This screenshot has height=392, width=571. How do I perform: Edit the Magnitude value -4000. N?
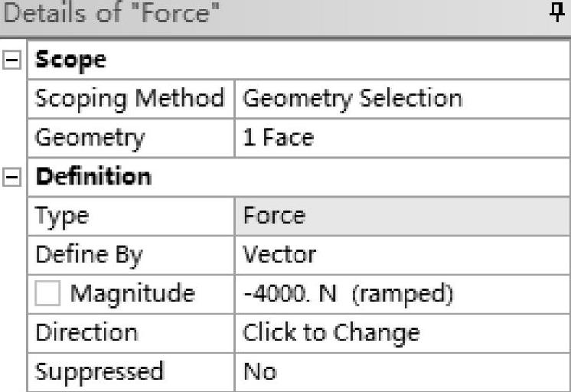(x=402, y=294)
